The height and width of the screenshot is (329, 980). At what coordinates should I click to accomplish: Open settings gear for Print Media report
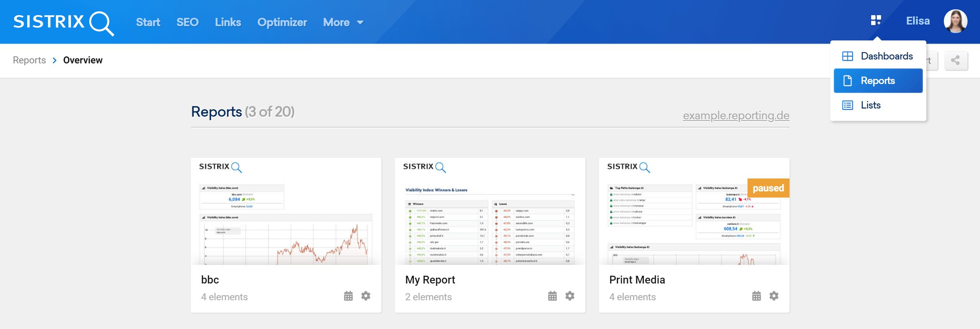[774, 296]
